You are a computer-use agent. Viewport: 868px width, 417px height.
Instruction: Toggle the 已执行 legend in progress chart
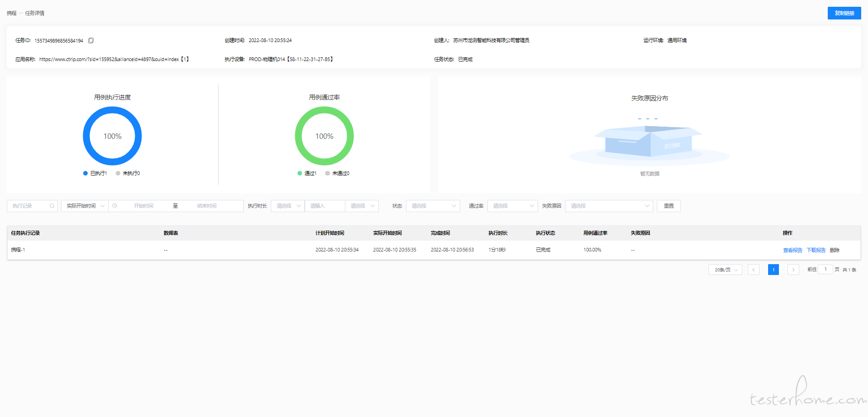[x=95, y=173]
